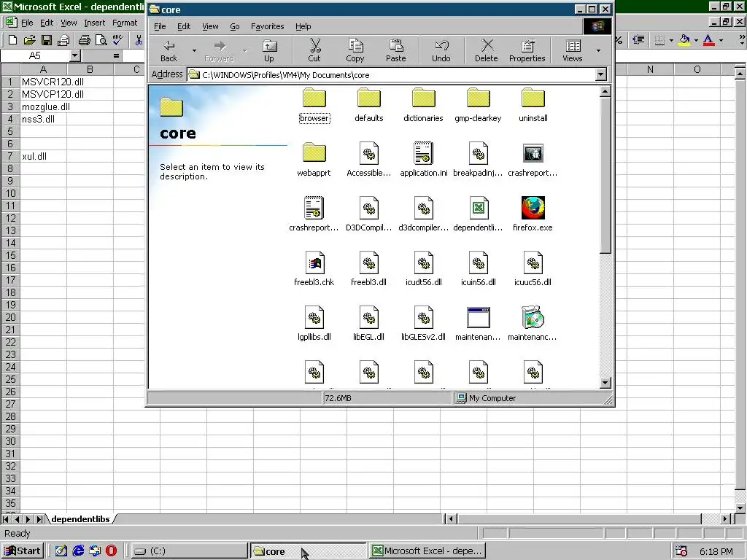Click the Spelling check icon in Excel
Screen dimensions: 747x560
point(117,41)
